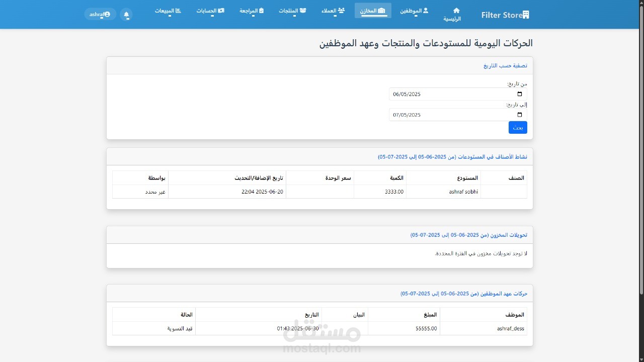Click the تاريخ الإضافة/التحديث column header
The image size is (644, 362).
pos(227,178)
